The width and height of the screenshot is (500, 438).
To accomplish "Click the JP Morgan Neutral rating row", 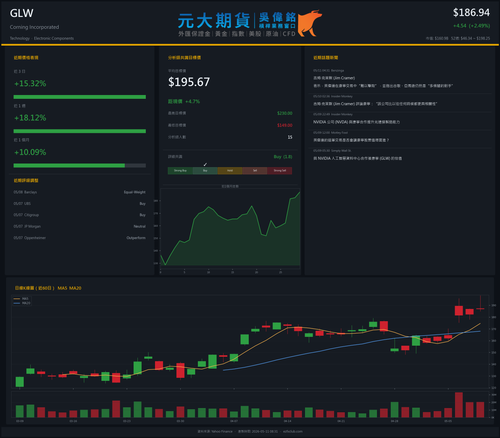I will click(x=80, y=226).
